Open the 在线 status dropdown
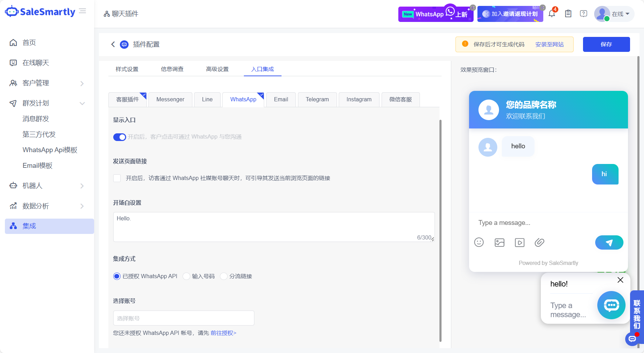The height and width of the screenshot is (353, 644). point(620,14)
